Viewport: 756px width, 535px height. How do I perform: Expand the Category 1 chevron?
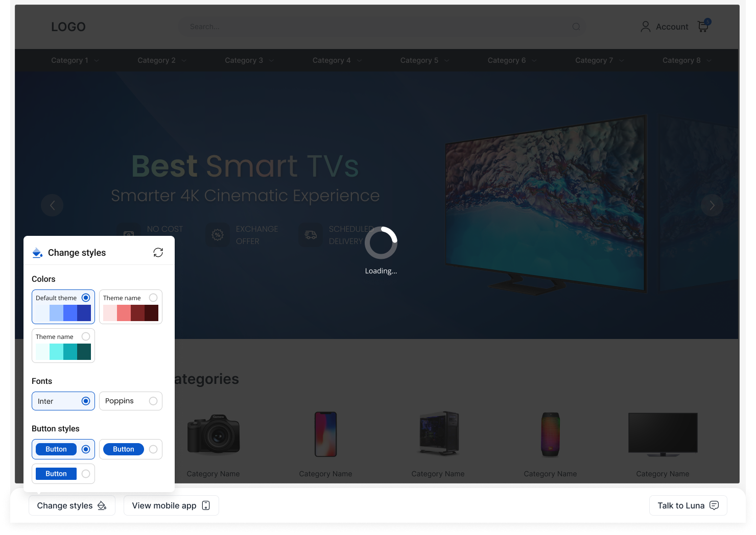[x=97, y=61]
